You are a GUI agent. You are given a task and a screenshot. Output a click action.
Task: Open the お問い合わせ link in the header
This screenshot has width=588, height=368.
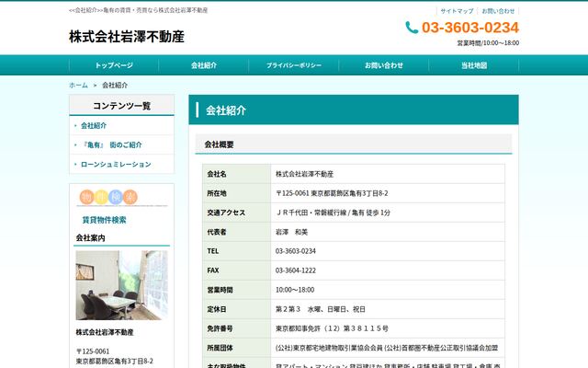pos(498,11)
